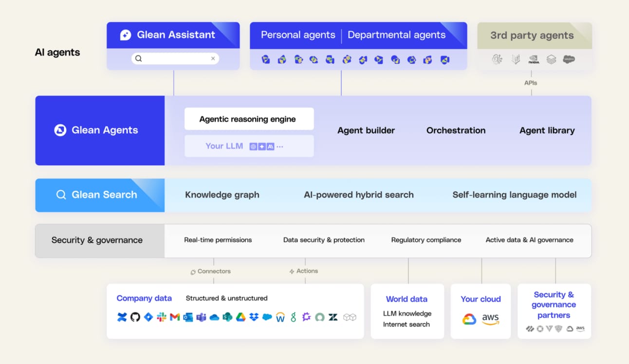Screen dimensions: 629x364
Task: Click the APIs label
Action: [531, 83]
